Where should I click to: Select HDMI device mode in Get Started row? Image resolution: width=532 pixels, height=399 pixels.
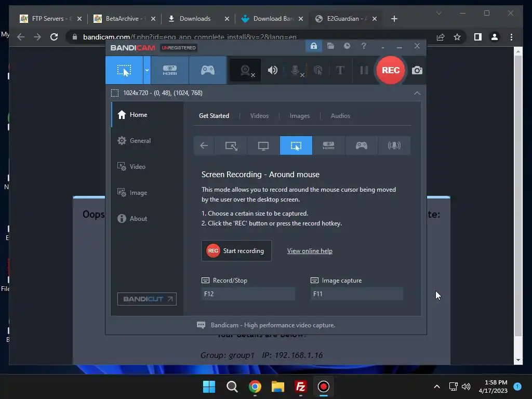[328, 145]
